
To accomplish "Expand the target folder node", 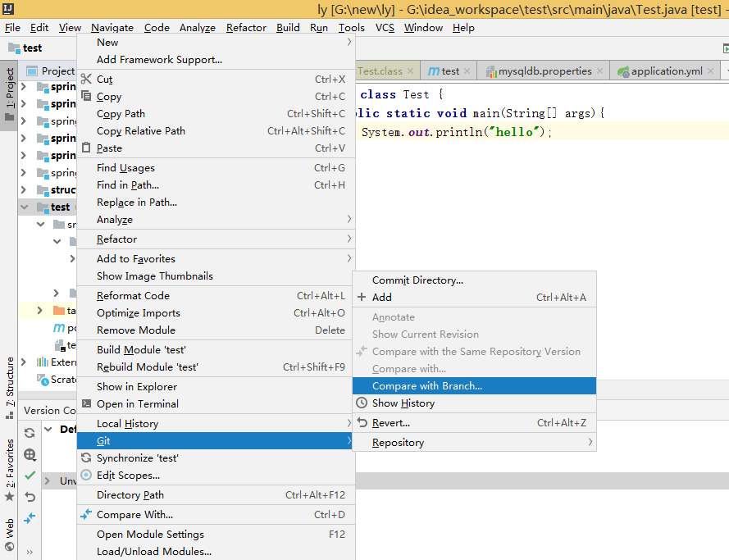I will coord(40,310).
